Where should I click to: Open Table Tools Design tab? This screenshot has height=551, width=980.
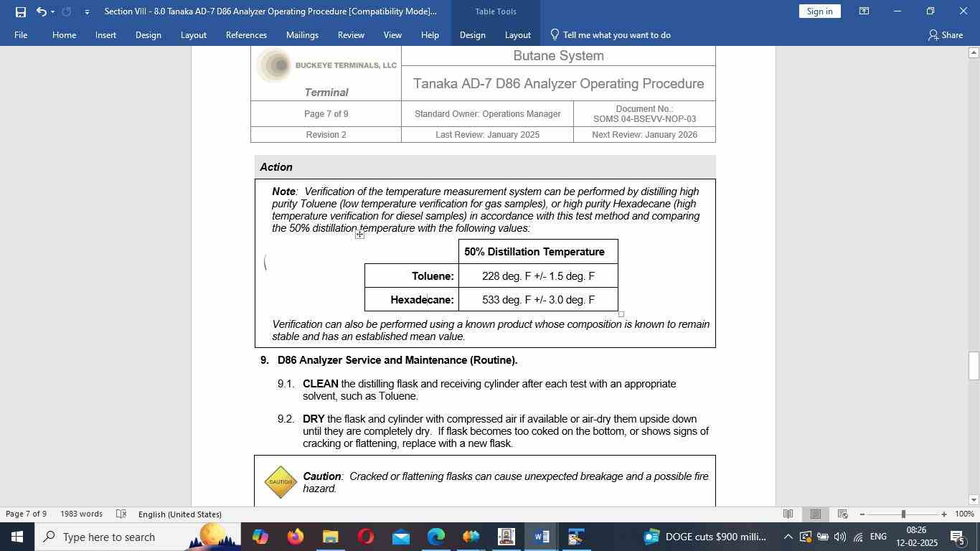coord(472,34)
